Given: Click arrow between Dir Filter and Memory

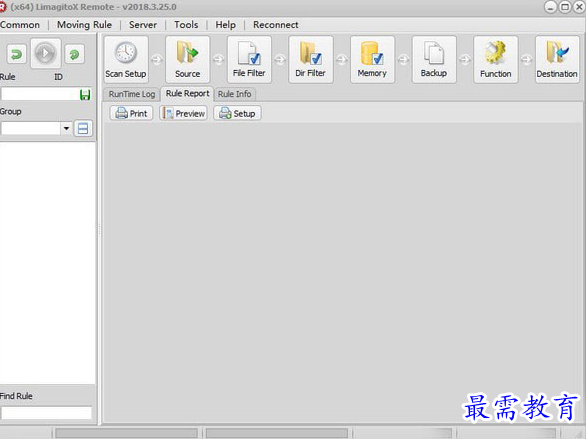Looking at the screenshot, I should pyautogui.click(x=342, y=59).
